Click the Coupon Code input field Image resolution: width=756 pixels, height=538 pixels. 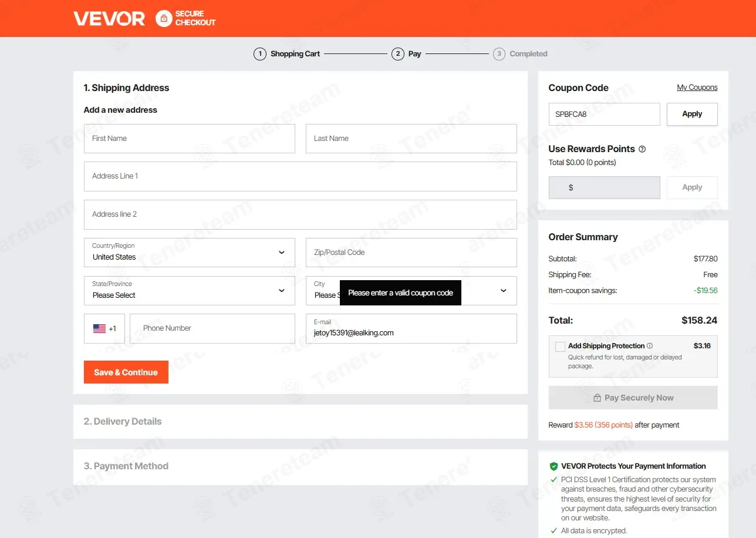tap(605, 114)
